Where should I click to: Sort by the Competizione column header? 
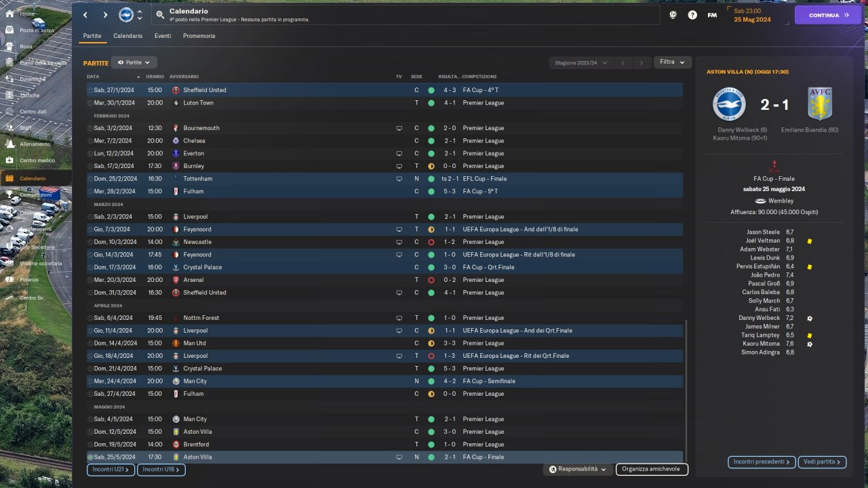[x=479, y=77]
